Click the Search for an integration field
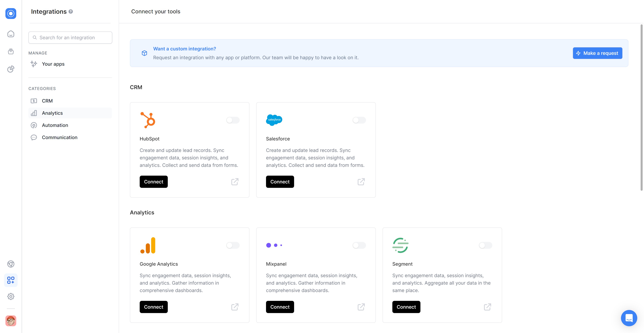Image resolution: width=644 pixels, height=333 pixels. 70,38
